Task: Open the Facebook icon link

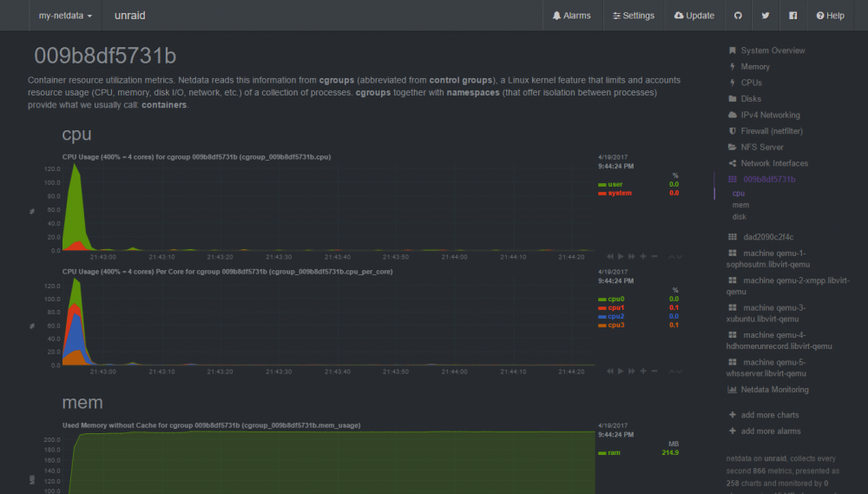Action: click(793, 16)
